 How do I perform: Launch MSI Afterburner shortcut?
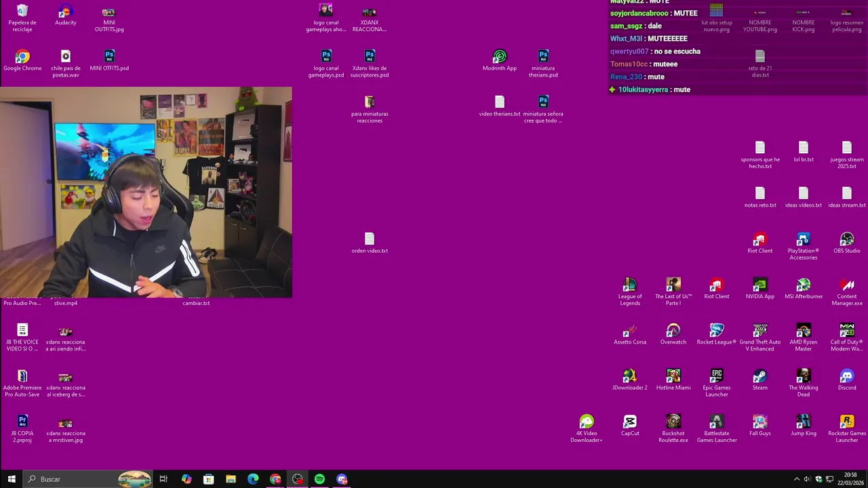pyautogui.click(x=804, y=288)
